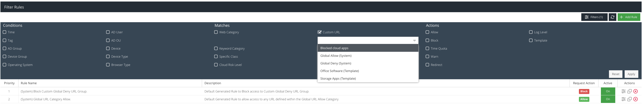Duplicate the Block Custom Global Deny rule
The image size is (644, 109).
tap(629, 91)
